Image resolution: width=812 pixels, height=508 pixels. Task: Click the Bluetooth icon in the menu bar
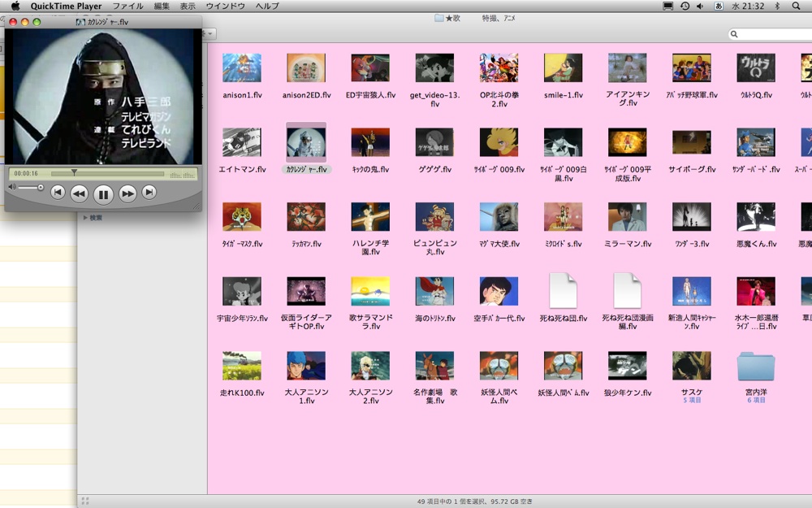tap(777, 6)
